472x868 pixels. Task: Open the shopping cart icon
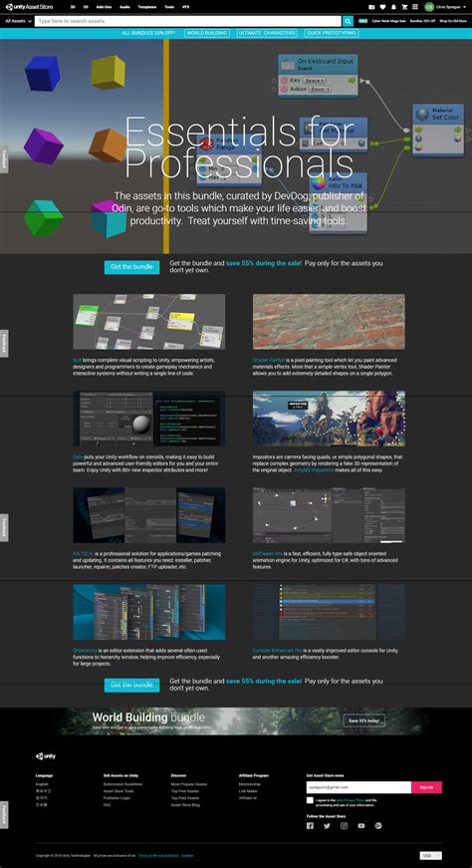coord(404,7)
